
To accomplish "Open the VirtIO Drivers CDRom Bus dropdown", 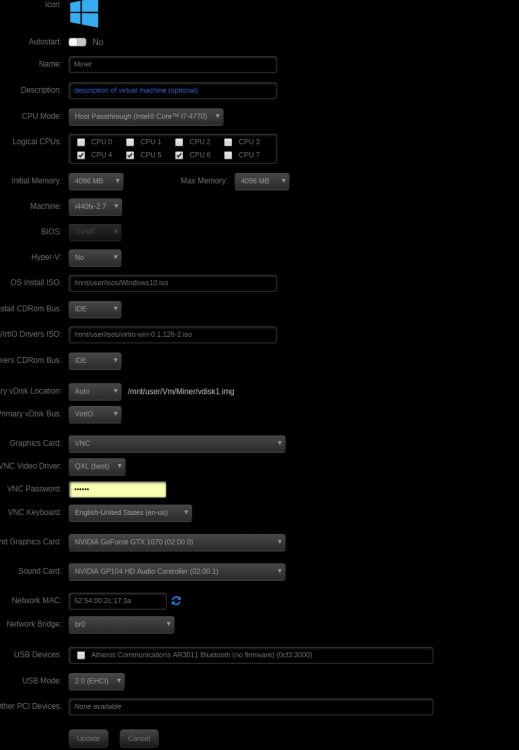I will click(95, 361).
